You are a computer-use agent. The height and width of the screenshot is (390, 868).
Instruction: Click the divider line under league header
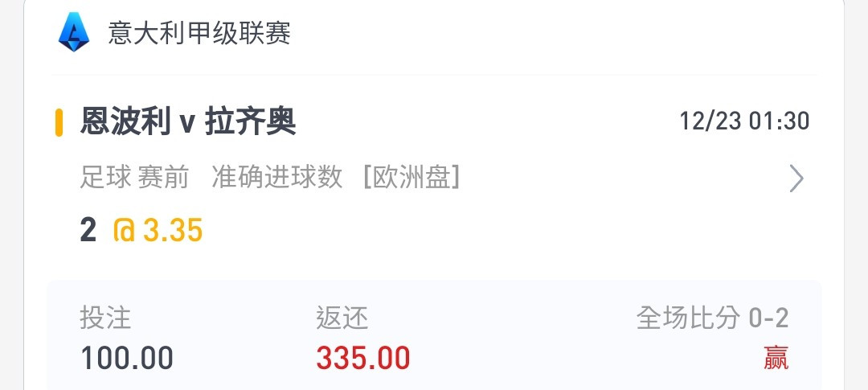click(x=434, y=74)
